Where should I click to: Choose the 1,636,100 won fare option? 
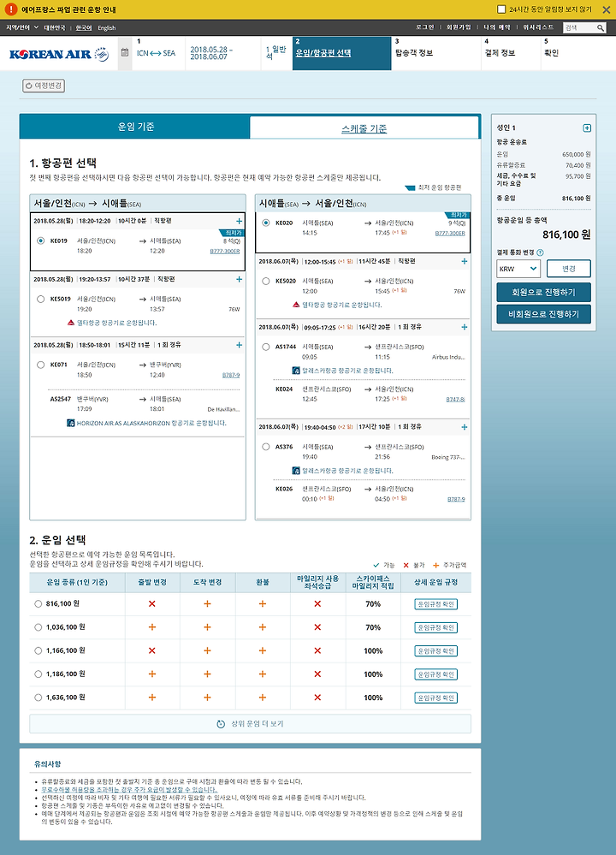click(38, 698)
